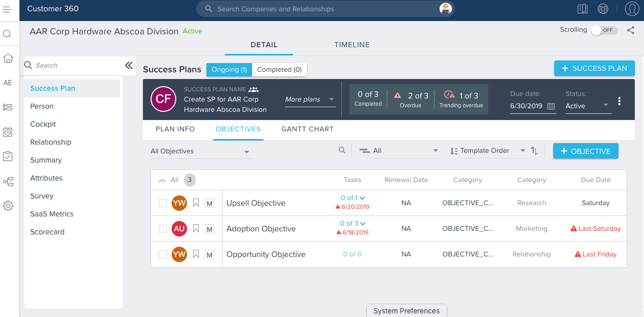Show Ongoing (1) success plans
Viewport: 644px width, 317px height.
coord(229,70)
